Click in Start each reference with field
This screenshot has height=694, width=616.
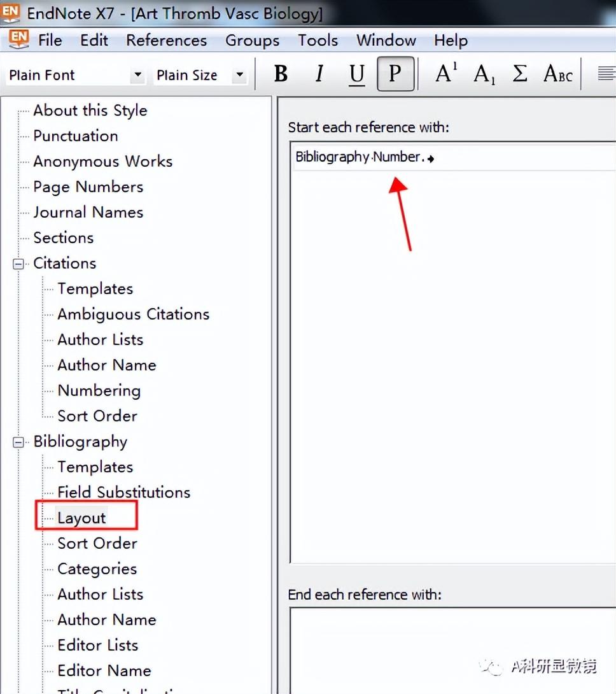click(x=453, y=352)
